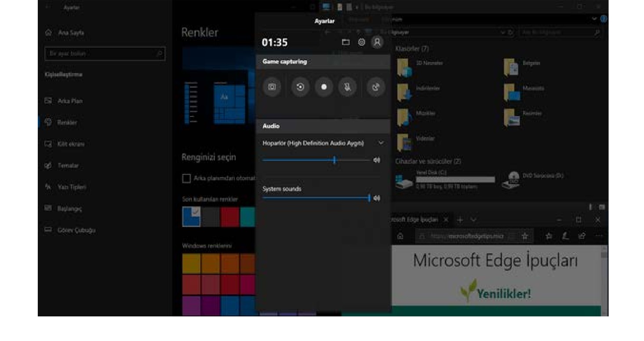644x341 pixels.
Task: Open the Game bar settings gear
Action: [361, 42]
